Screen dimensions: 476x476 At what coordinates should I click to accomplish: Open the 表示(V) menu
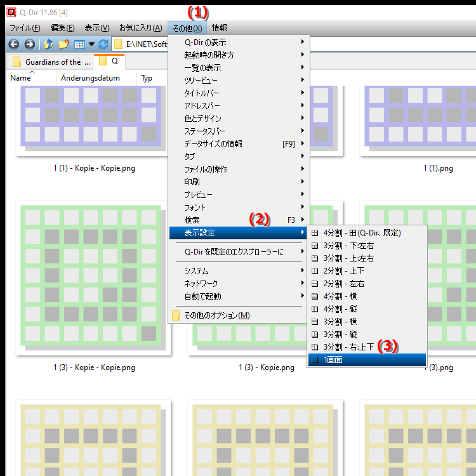(x=97, y=28)
